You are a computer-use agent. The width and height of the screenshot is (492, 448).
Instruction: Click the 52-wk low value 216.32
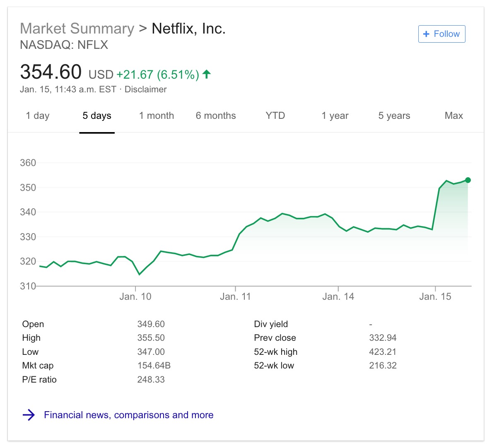click(383, 366)
